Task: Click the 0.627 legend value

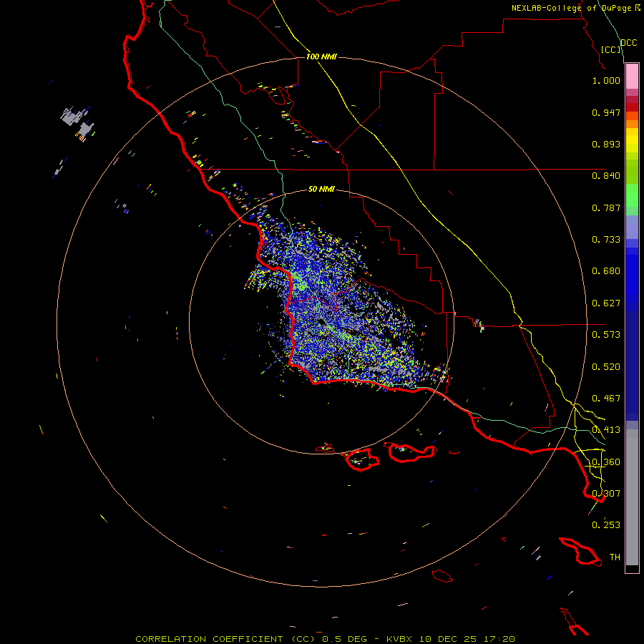Action: click(606, 303)
